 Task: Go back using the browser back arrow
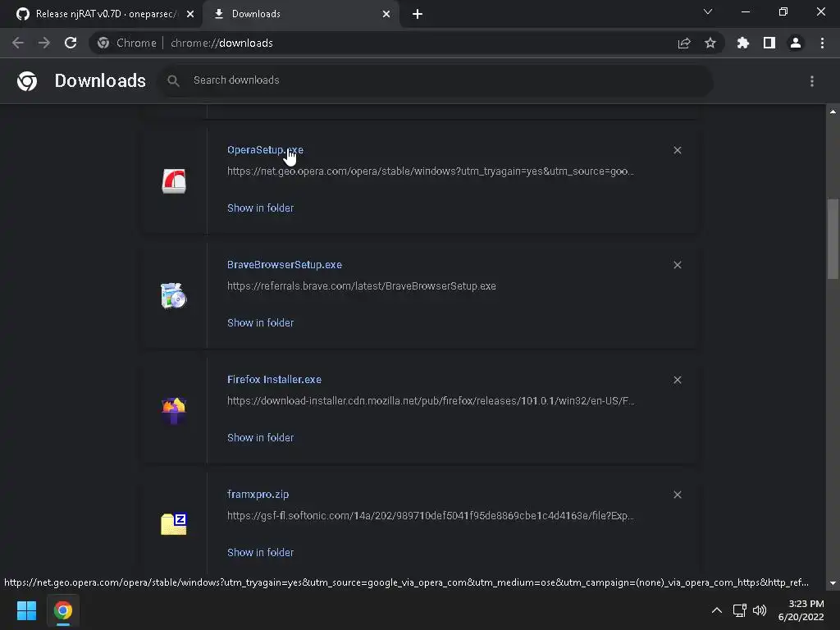pyautogui.click(x=18, y=43)
